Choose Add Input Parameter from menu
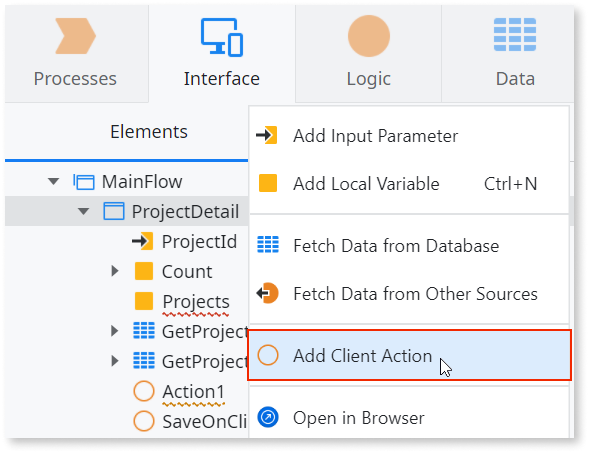 coord(409,136)
